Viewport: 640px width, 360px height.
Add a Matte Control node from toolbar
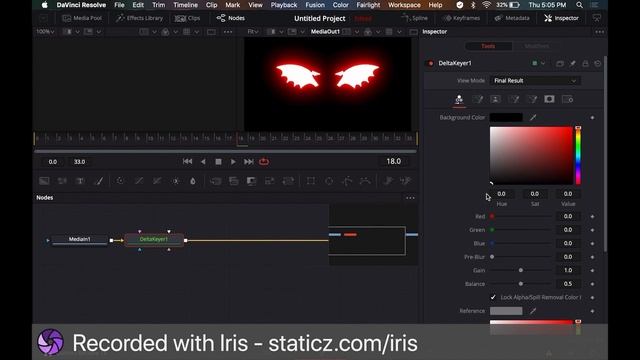[251, 181]
